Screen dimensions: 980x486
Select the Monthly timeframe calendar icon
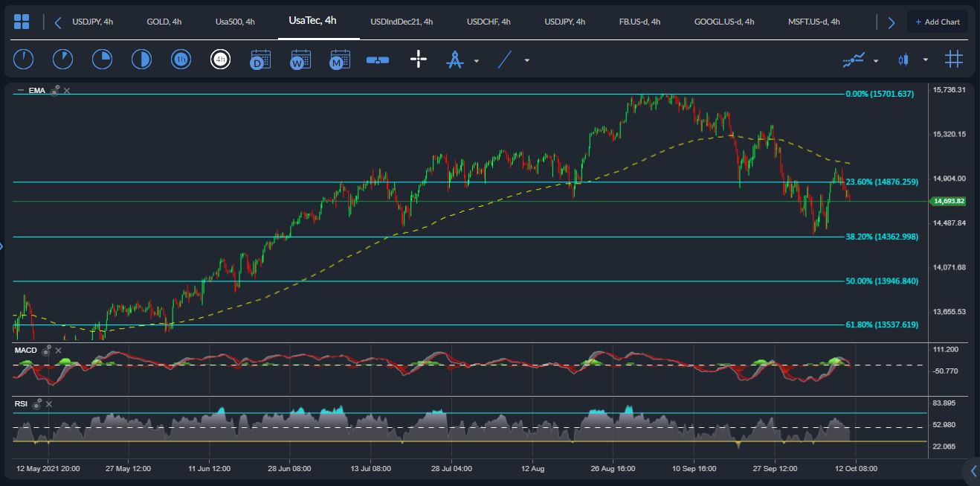point(340,60)
